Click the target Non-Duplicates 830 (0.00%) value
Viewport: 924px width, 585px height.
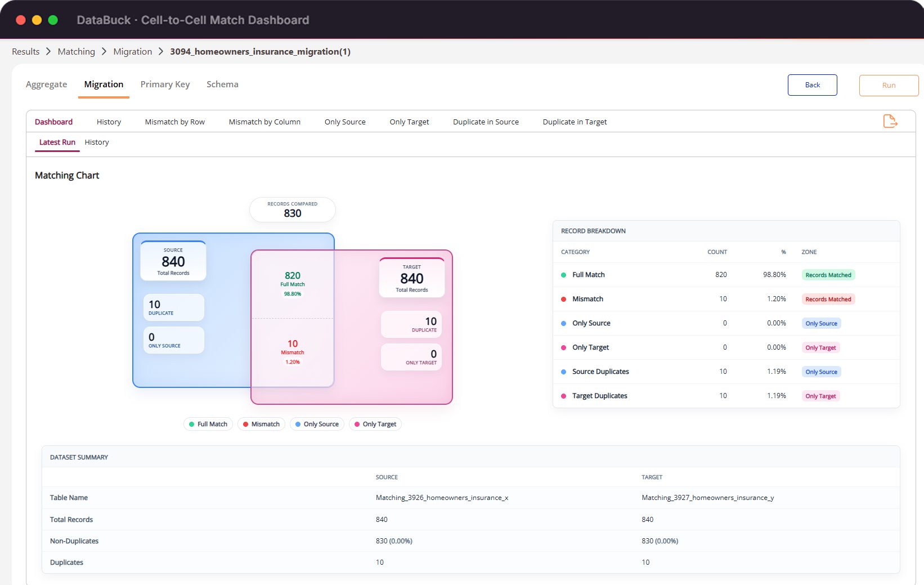pos(660,541)
